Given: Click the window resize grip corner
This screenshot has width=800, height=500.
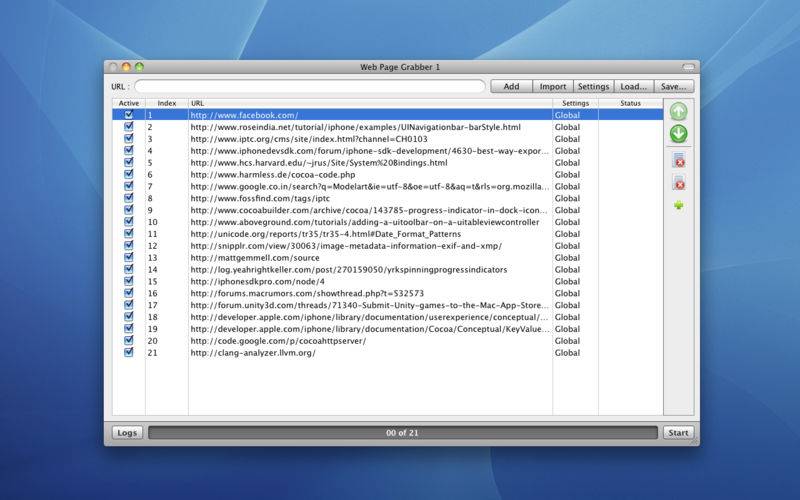Looking at the screenshot, I should pyautogui.click(x=695, y=442).
